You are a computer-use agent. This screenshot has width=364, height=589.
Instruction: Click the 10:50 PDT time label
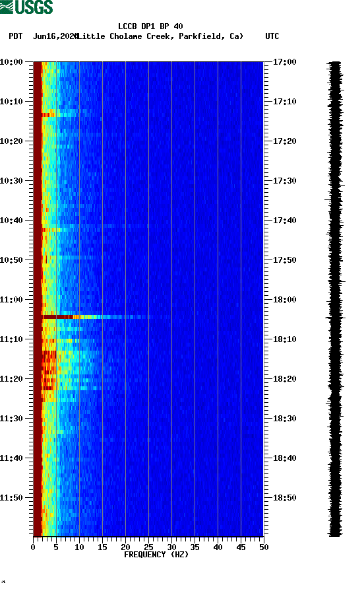tap(11, 260)
